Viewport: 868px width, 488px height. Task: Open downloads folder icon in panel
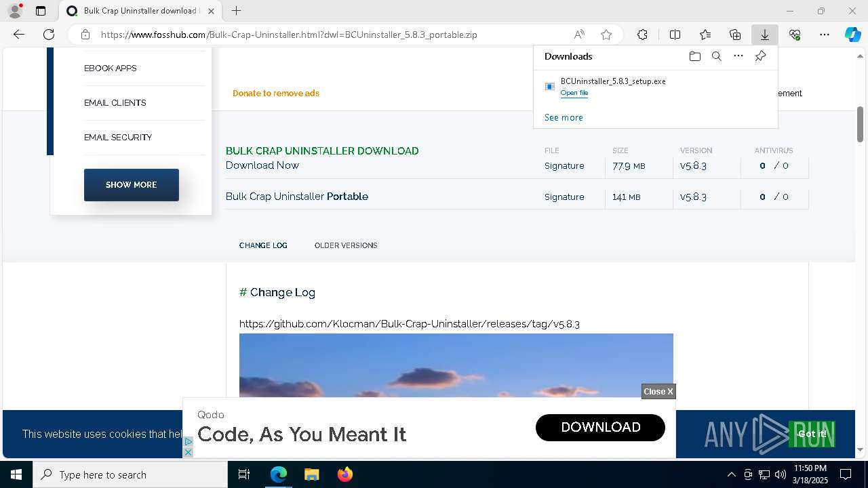[694, 56]
